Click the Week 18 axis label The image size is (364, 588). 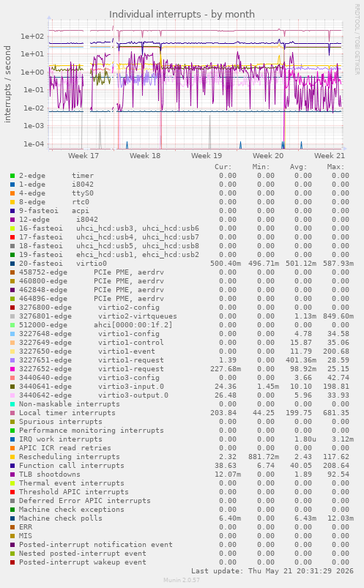(x=145, y=156)
